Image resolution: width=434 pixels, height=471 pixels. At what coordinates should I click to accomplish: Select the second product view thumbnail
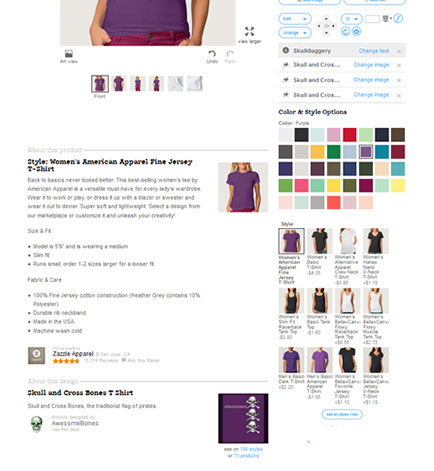click(119, 83)
